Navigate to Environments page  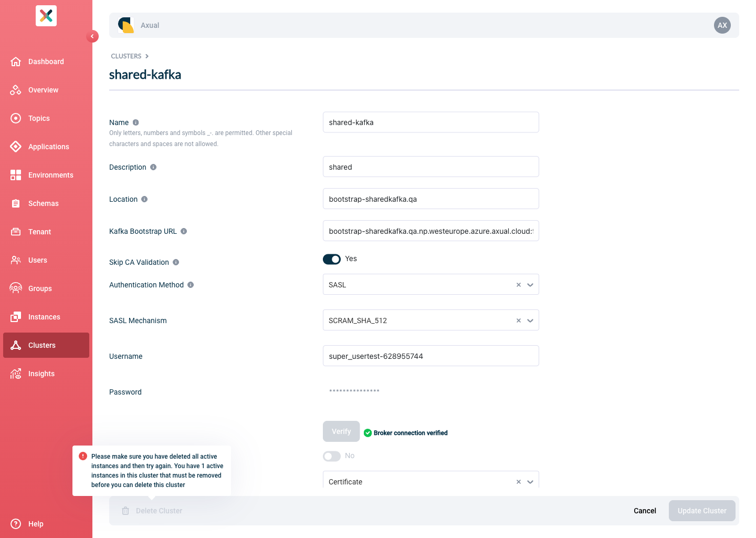pyautogui.click(x=46, y=175)
